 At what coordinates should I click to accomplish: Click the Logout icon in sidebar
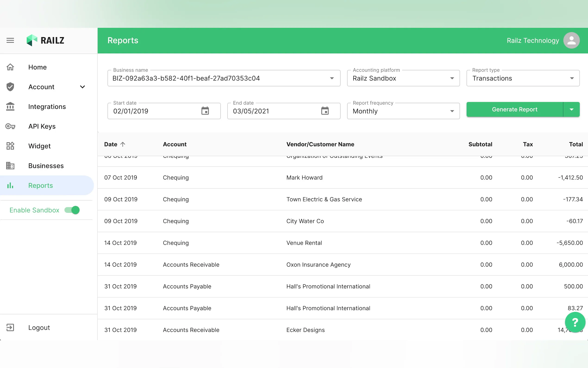coord(10,327)
